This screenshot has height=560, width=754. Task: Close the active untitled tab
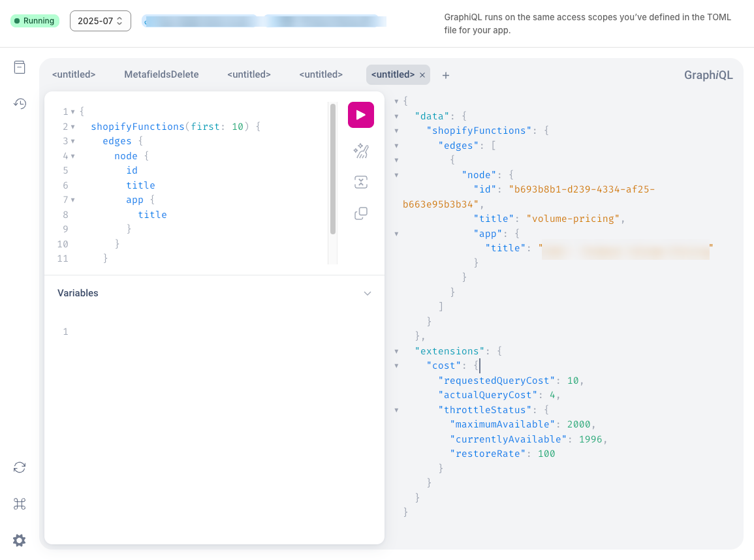(x=422, y=75)
